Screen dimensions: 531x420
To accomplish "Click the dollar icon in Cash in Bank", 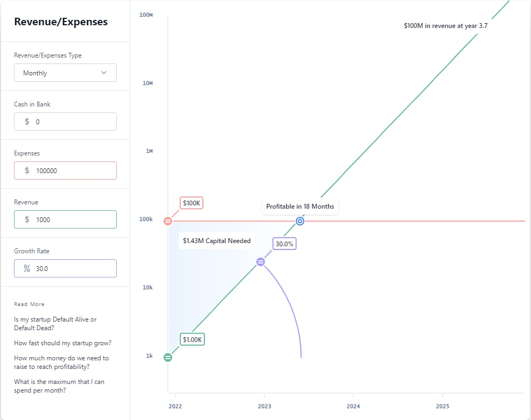I will [x=27, y=122].
